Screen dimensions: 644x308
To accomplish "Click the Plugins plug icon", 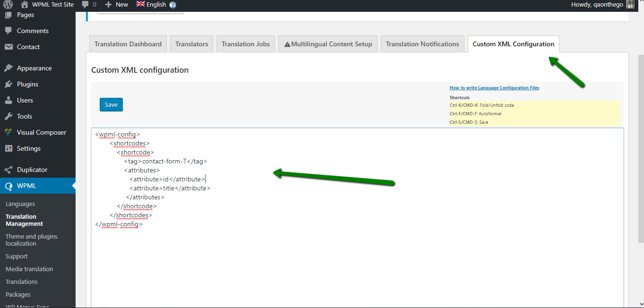I will coord(9,84).
